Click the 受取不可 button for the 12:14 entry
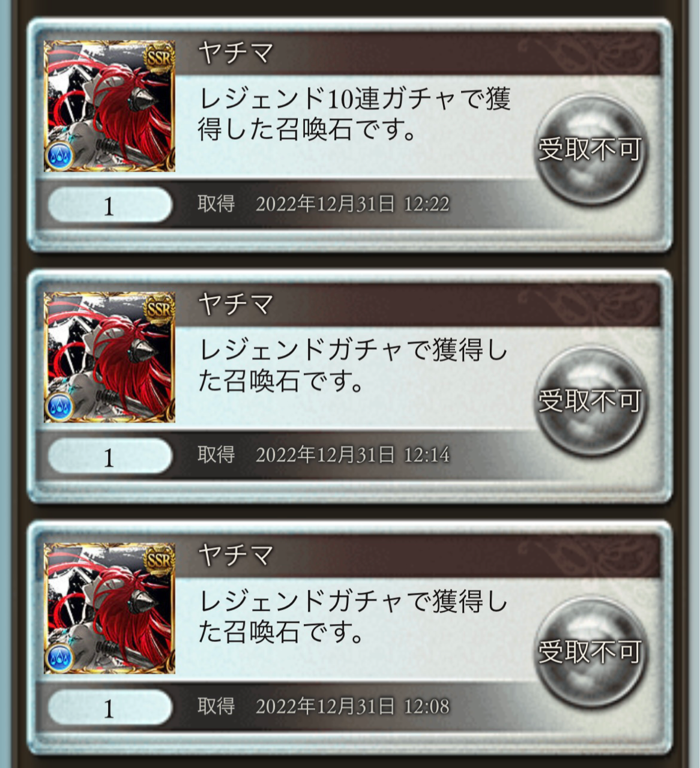Image resolution: width=700 pixels, height=768 pixels. tap(590, 401)
